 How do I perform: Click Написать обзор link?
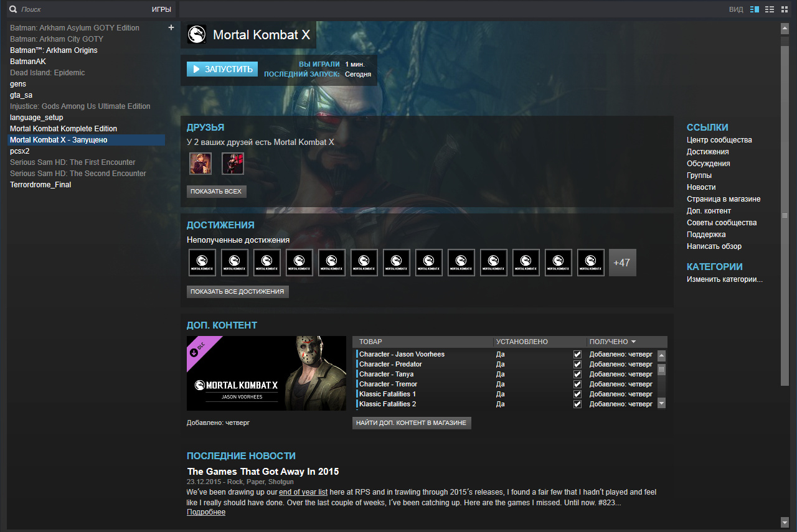(714, 246)
